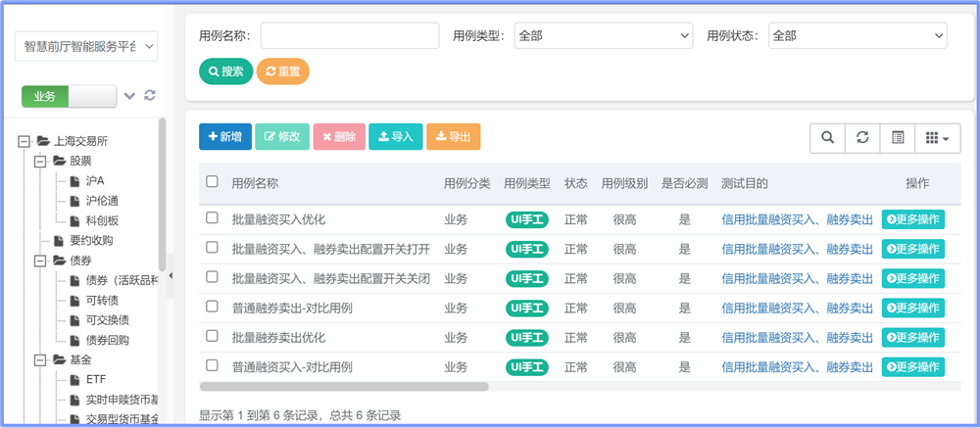Click the 用例名称 column header
Viewport: 980px width, 428px height.
[x=255, y=184]
